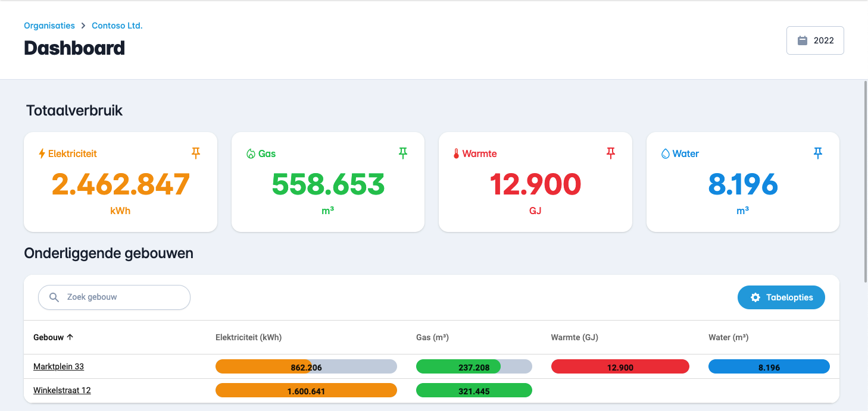Click the Marktplein 33 electricity bar 862.206

pyautogui.click(x=306, y=367)
